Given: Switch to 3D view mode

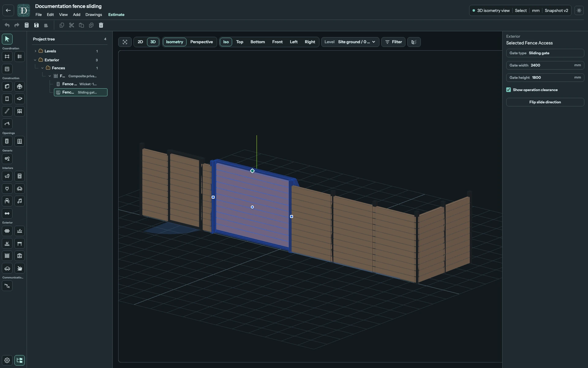Looking at the screenshot, I should tap(153, 42).
